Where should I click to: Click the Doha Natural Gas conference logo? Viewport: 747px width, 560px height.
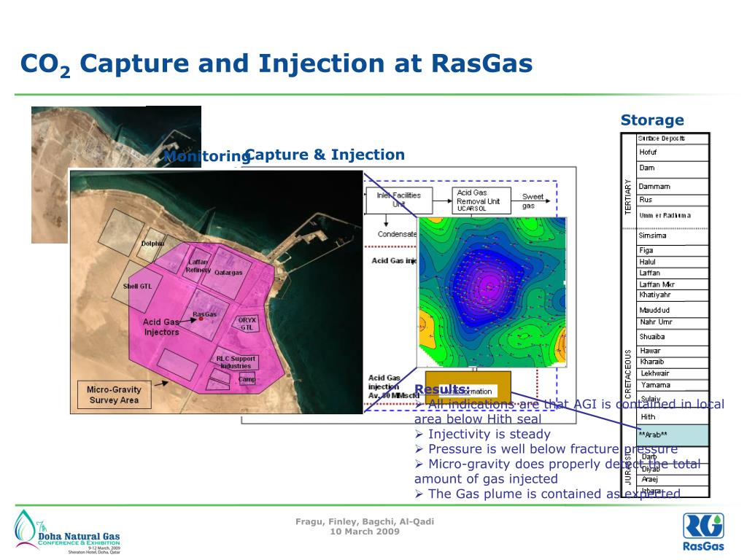(67, 532)
